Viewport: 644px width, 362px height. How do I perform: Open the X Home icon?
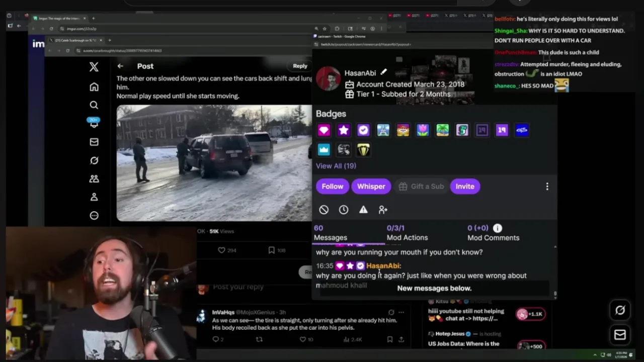[94, 87]
